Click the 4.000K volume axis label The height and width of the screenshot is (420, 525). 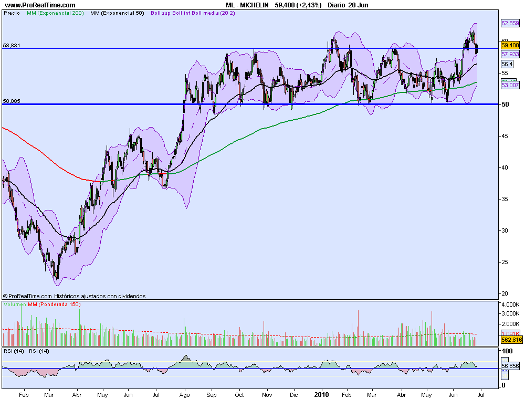(x=510, y=304)
